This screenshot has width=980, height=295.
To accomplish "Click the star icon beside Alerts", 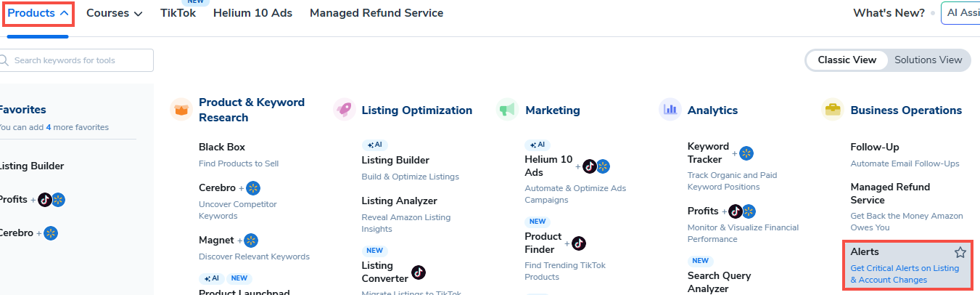I will coord(960,252).
